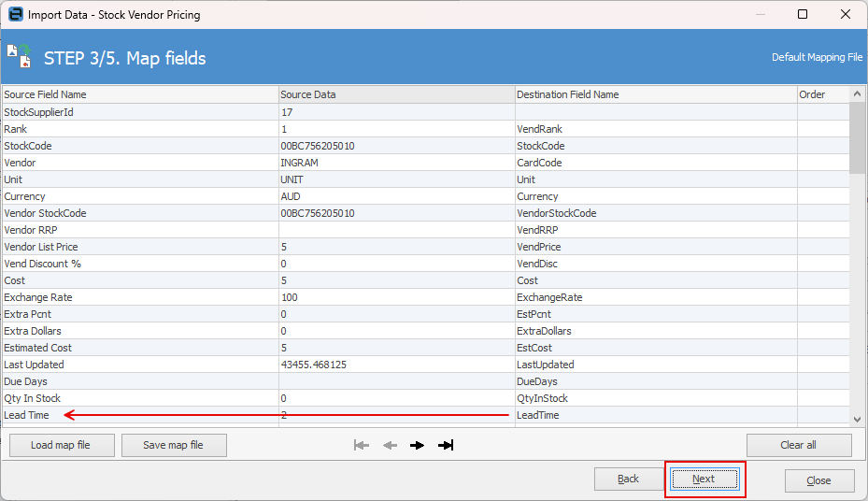
Task: Click Load map file button
Action: click(61, 445)
